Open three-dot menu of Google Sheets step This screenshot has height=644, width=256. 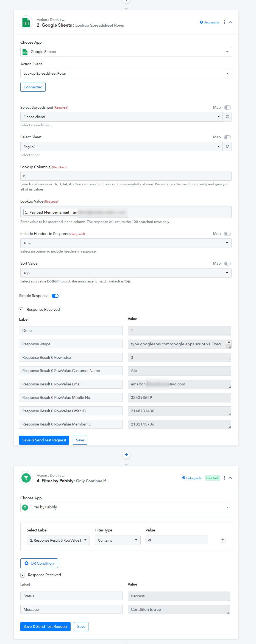coord(224,22)
